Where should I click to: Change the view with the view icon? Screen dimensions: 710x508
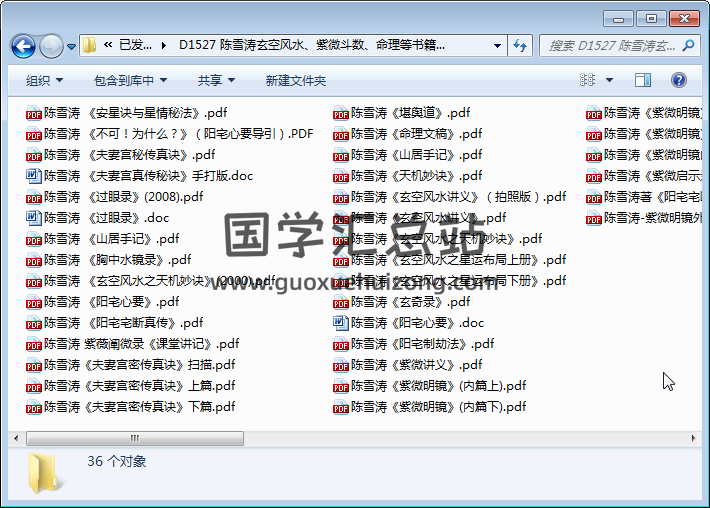click(x=587, y=80)
